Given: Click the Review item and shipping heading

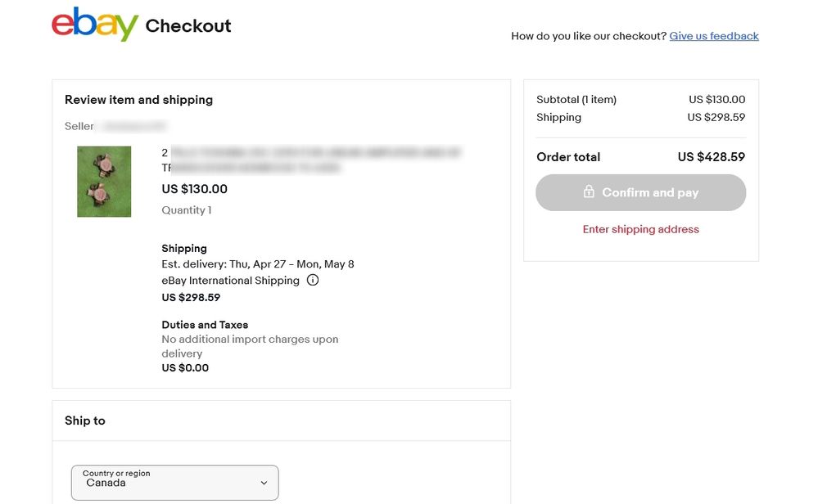Looking at the screenshot, I should pos(138,100).
